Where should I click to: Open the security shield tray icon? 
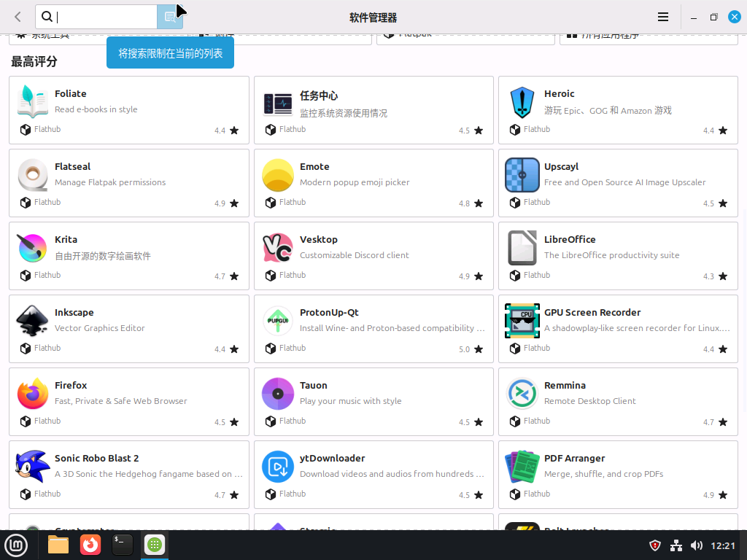(655, 545)
